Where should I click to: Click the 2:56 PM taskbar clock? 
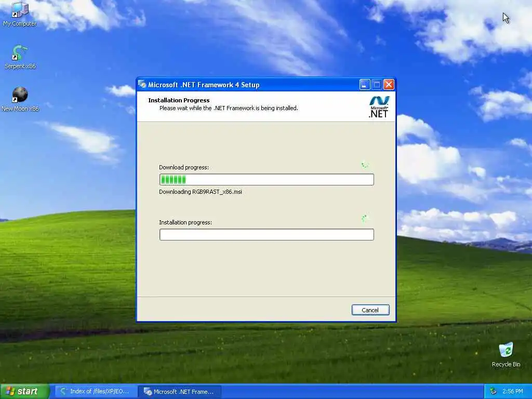click(x=513, y=391)
